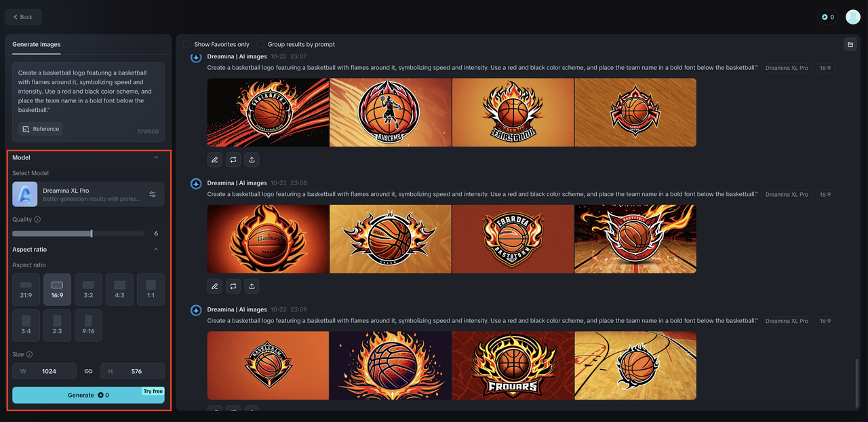Click the regenerate icon under the 23:07 results

click(233, 159)
